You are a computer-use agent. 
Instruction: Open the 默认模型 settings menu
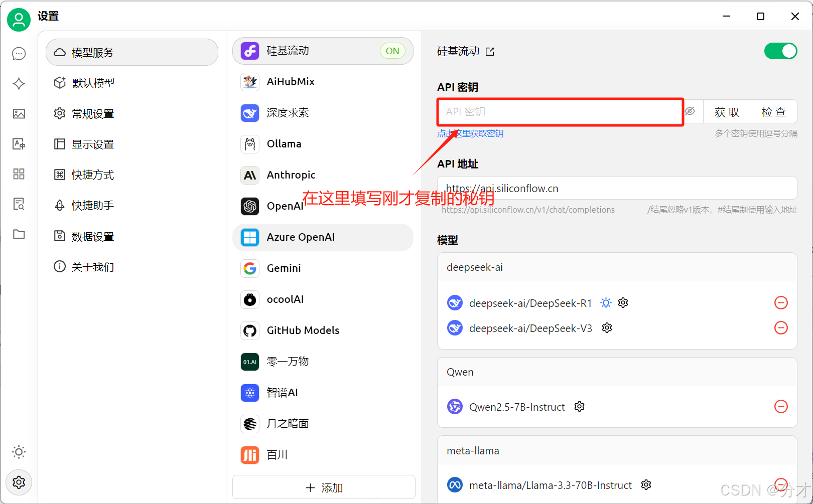pos(132,83)
